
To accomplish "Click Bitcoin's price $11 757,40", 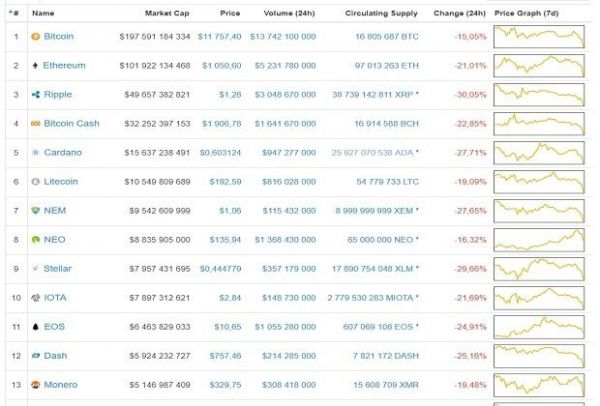I will click(219, 37).
